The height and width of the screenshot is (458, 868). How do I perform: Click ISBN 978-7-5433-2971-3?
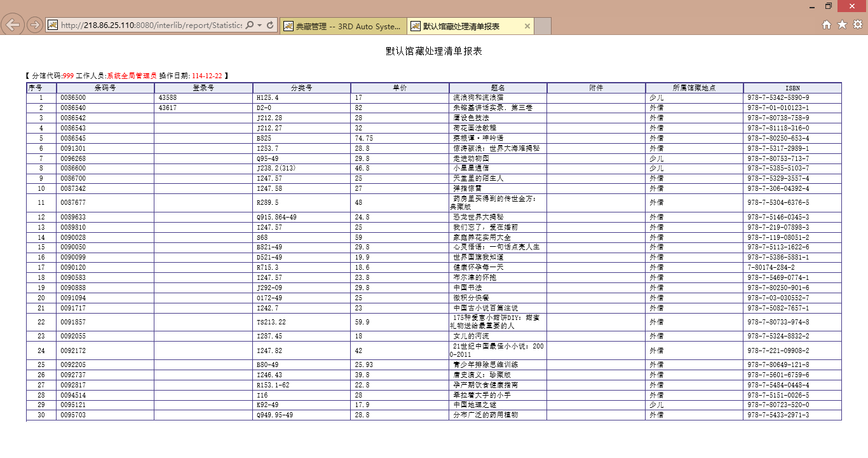coord(778,415)
